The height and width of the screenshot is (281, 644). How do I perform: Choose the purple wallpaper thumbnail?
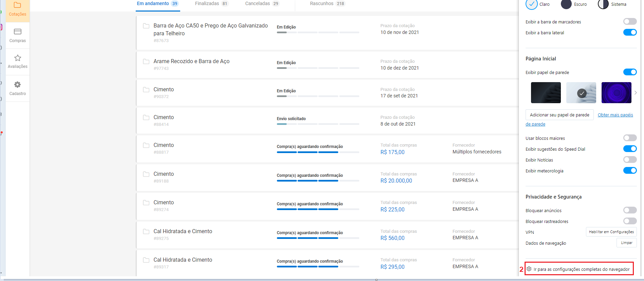click(616, 93)
